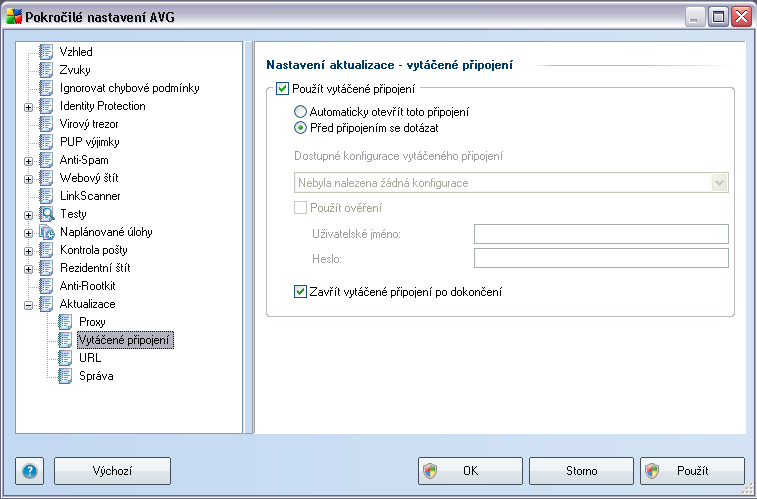The width and height of the screenshot is (757, 499).
Task: Maximize the AVG settings window
Action: click(718, 17)
